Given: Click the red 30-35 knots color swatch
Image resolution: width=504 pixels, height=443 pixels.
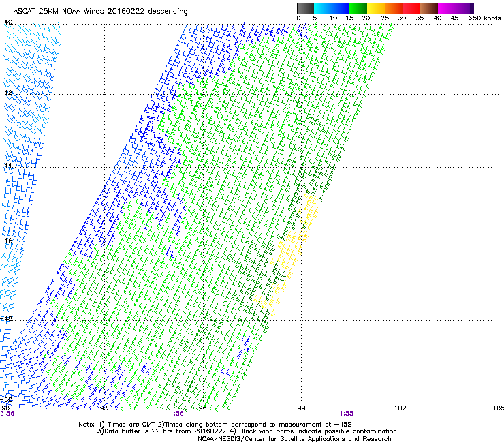Looking at the screenshot, I should tap(411, 8).
